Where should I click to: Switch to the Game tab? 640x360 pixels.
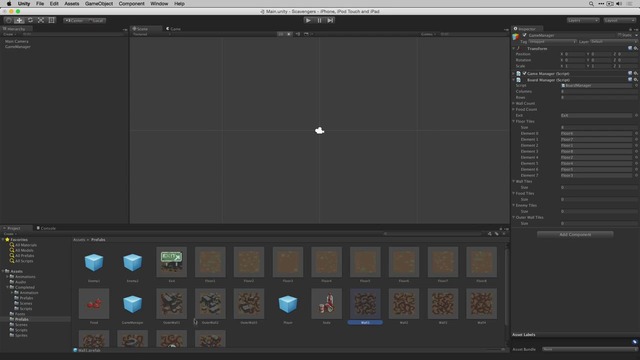pyautogui.click(x=173, y=29)
